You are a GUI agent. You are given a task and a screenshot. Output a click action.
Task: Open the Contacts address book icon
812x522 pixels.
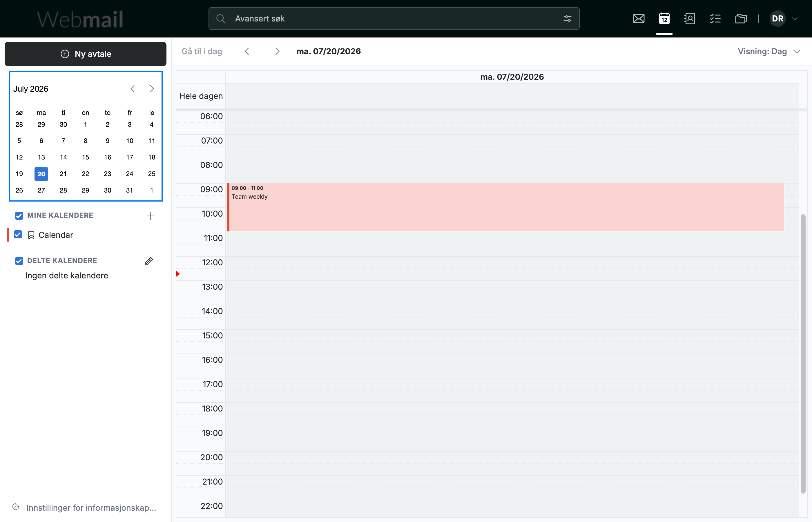[x=690, y=19]
